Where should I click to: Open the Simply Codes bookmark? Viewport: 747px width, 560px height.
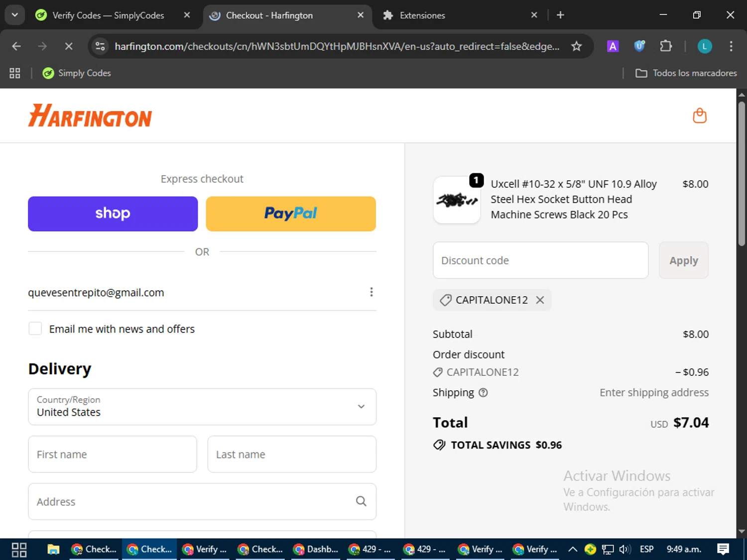click(x=77, y=73)
